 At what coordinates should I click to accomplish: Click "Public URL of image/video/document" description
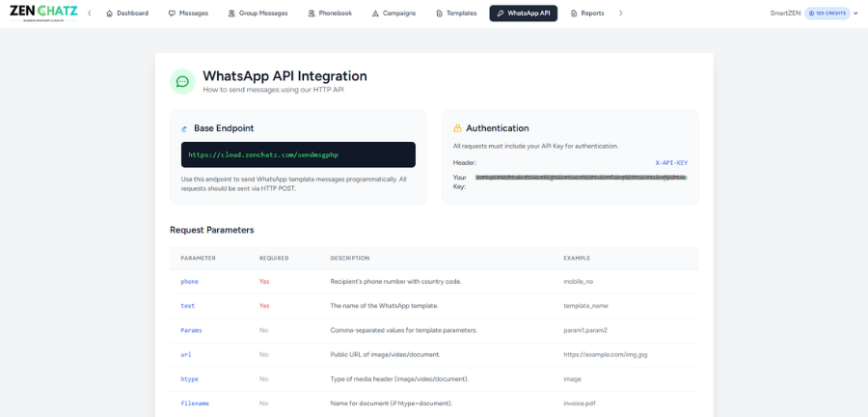(385, 354)
